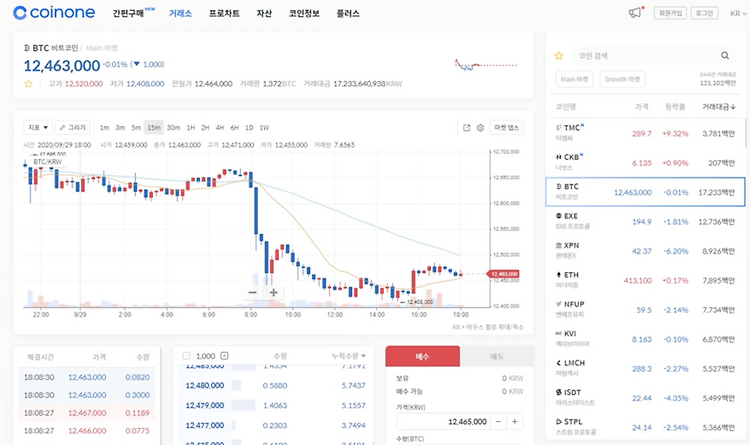Open chart in popup window icon
The image size is (750, 445).
point(467,128)
